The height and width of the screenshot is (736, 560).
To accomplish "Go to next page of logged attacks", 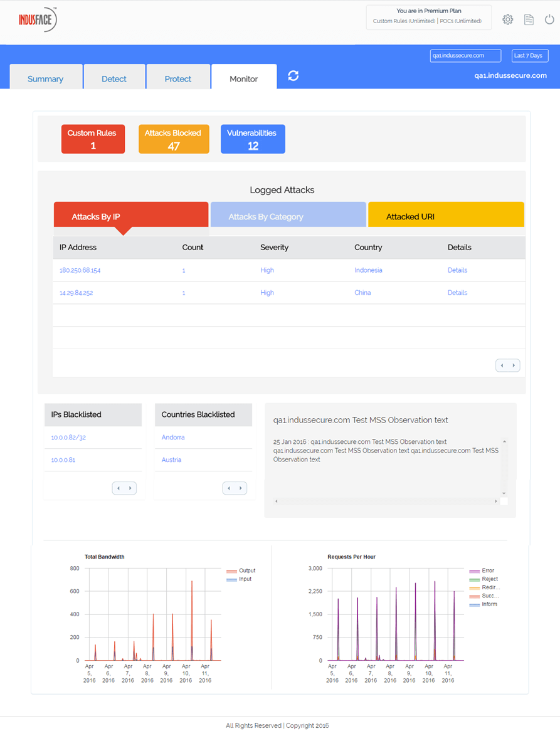I will pyautogui.click(x=514, y=365).
